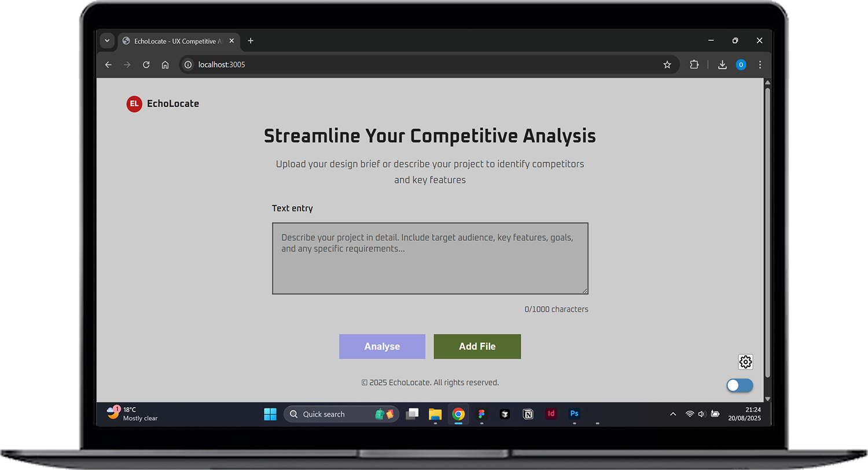
Task: Click the settings gear icon on the page
Action: pyautogui.click(x=745, y=362)
